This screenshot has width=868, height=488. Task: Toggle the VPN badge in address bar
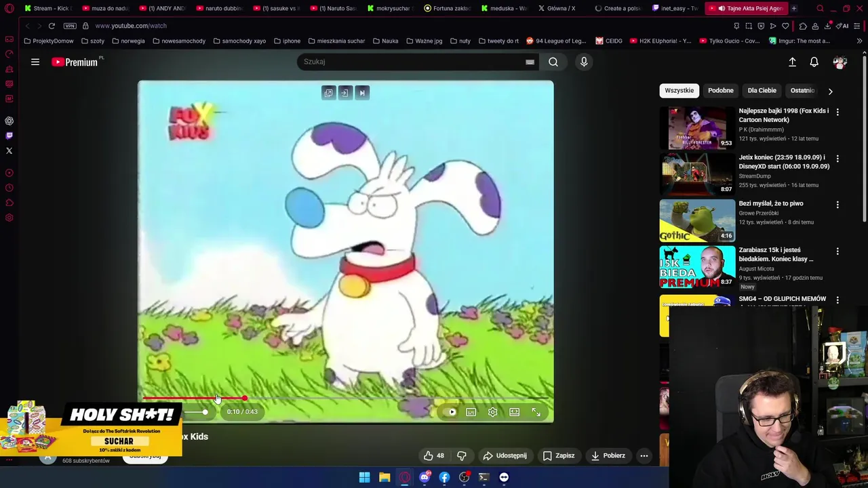tap(70, 26)
